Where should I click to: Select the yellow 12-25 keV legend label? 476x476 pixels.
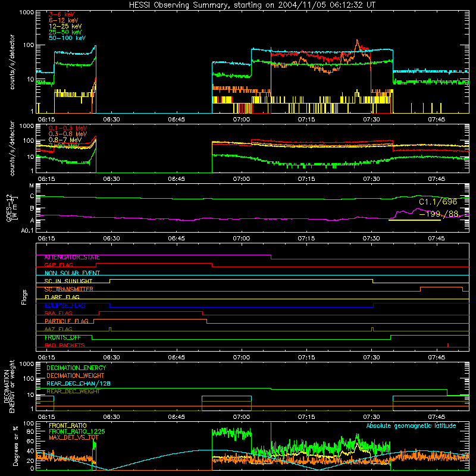click(65, 26)
